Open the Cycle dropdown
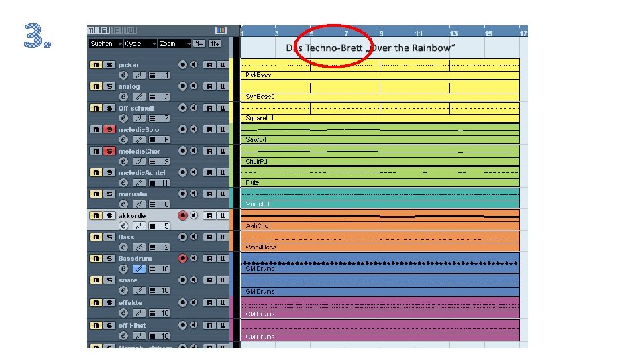This screenshot has width=644, height=362. [140, 44]
